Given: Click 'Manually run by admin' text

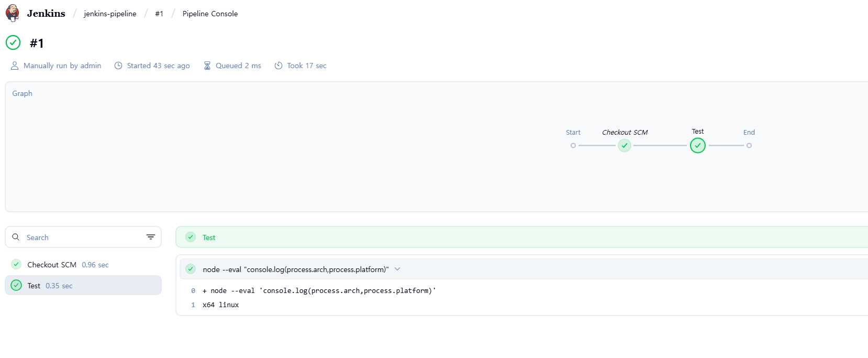Looking at the screenshot, I should (x=62, y=66).
